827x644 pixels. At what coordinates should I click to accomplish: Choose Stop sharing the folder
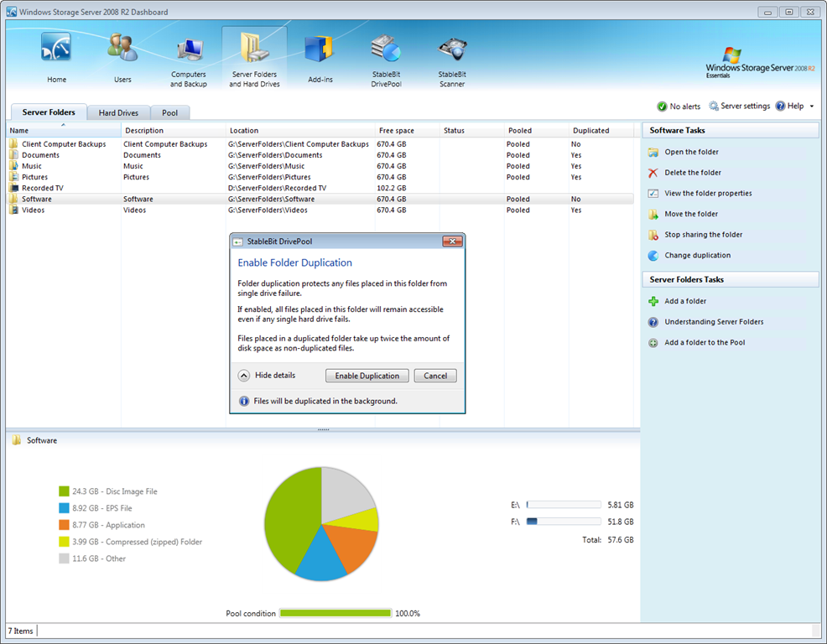703,234
